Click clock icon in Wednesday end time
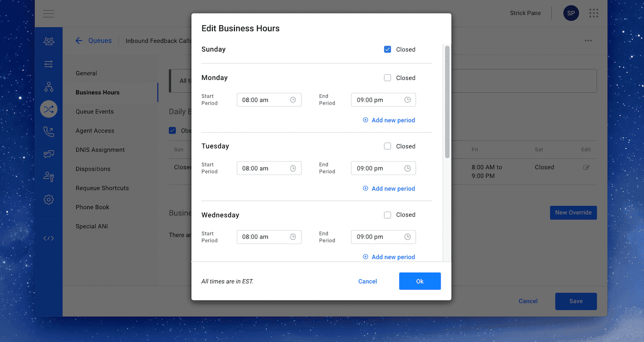This screenshot has height=342, width=644. click(x=408, y=237)
